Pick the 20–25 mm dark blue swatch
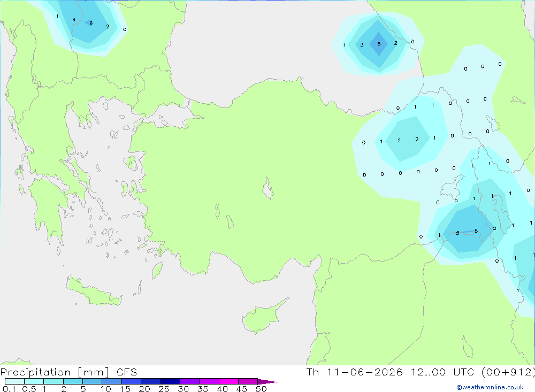The image size is (535, 392). (151, 381)
